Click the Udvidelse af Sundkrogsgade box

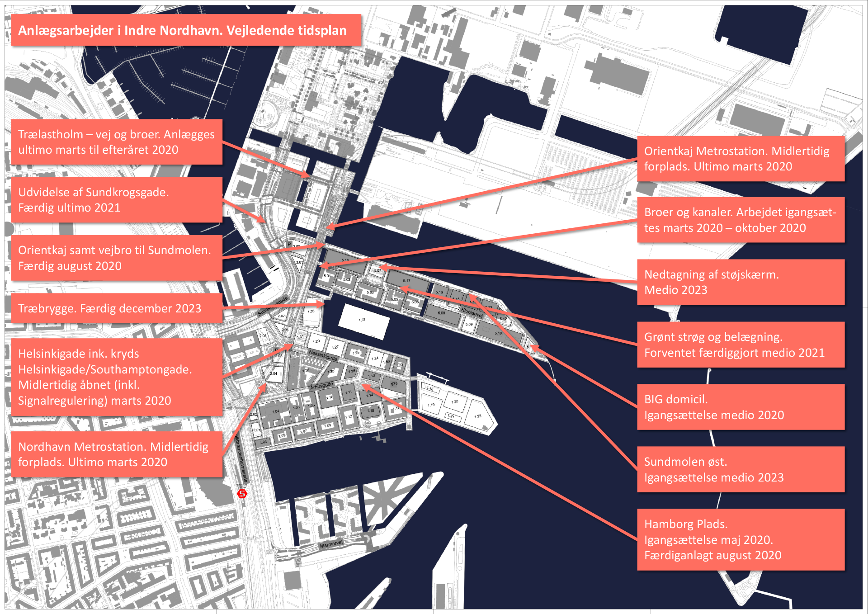tap(116, 200)
